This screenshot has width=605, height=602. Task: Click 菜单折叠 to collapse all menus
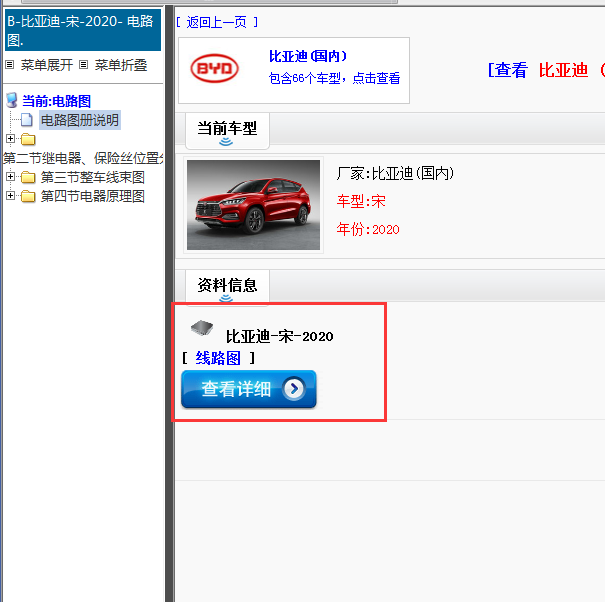[121, 65]
